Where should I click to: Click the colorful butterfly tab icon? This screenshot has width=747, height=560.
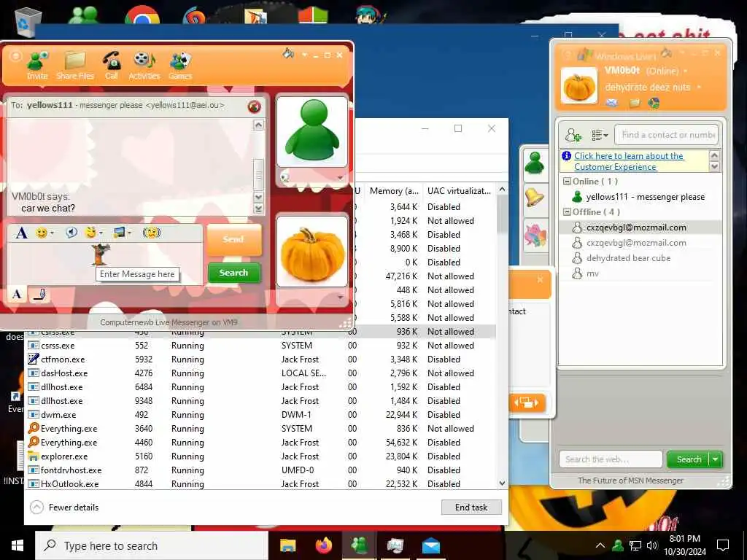pos(535,236)
